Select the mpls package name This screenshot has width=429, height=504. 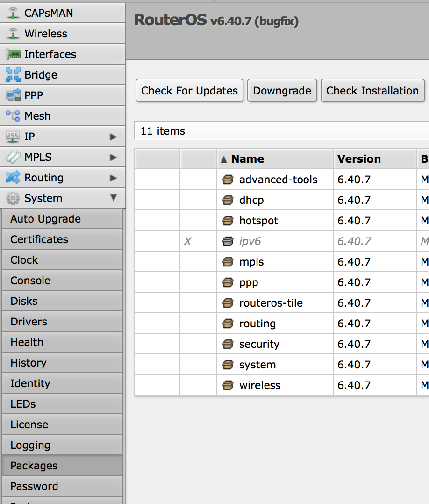click(x=251, y=262)
